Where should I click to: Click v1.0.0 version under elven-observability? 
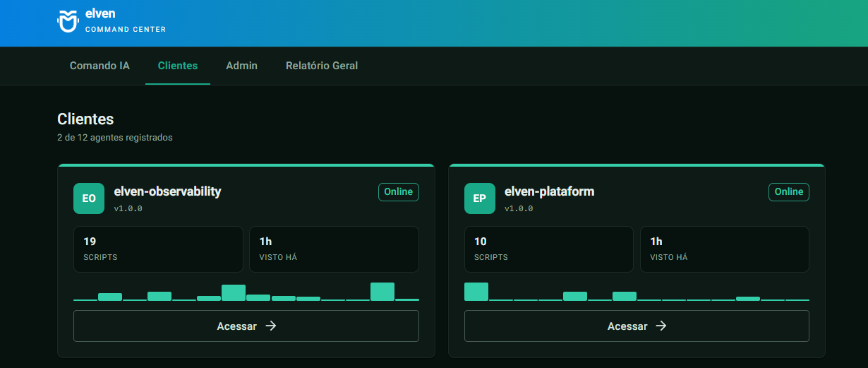pyautogui.click(x=128, y=208)
